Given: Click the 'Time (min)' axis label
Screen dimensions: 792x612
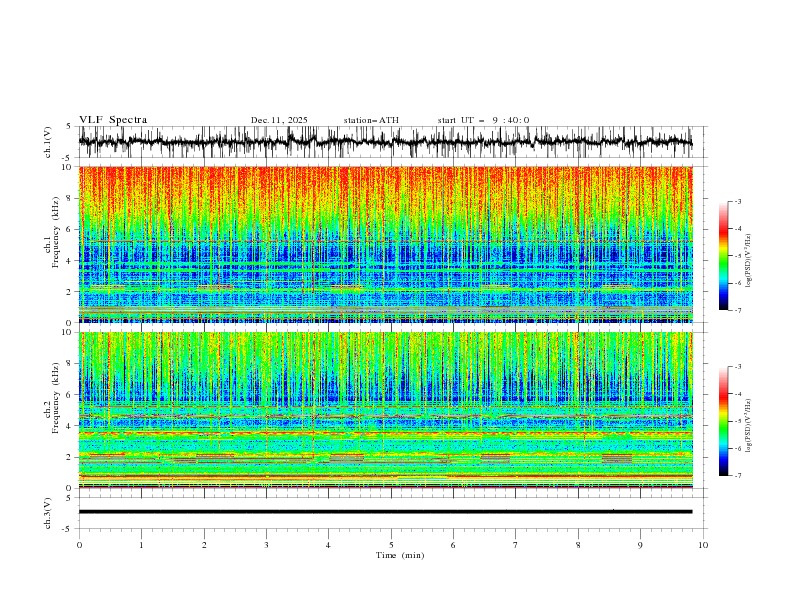Looking at the screenshot, I should (400, 555).
